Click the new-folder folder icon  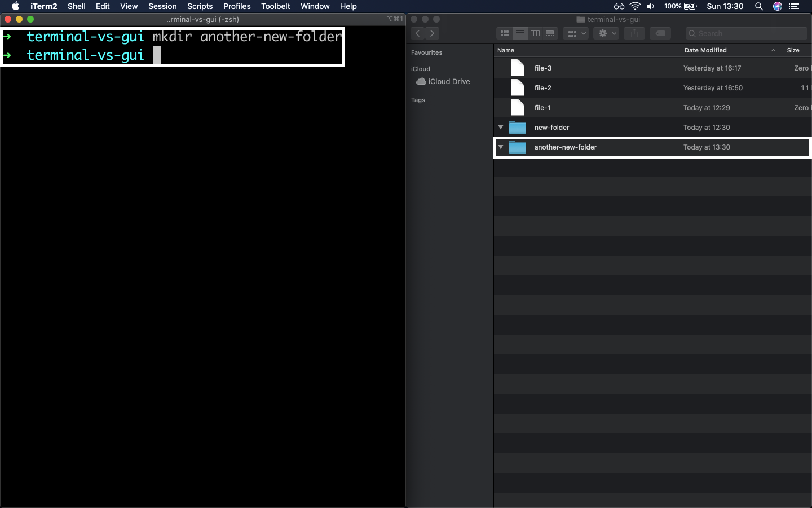tap(518, 128)
